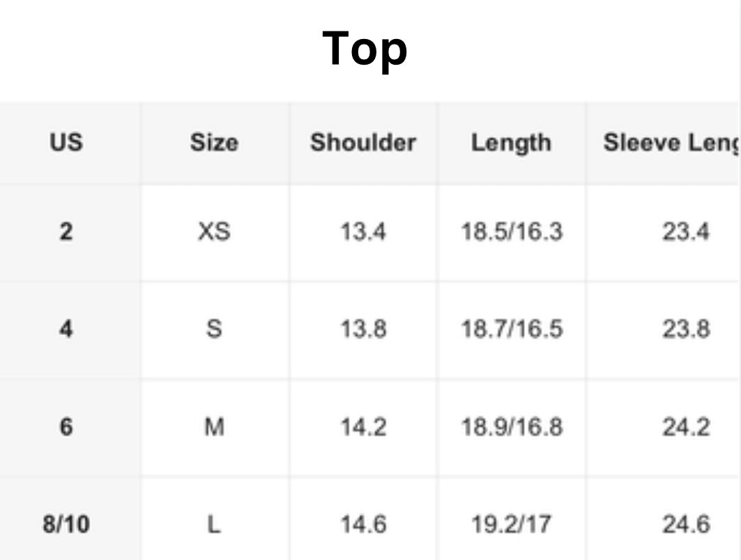The image size is (741, 560).
Task: Click sleeve length value 24.6
Action: (686, 524)
